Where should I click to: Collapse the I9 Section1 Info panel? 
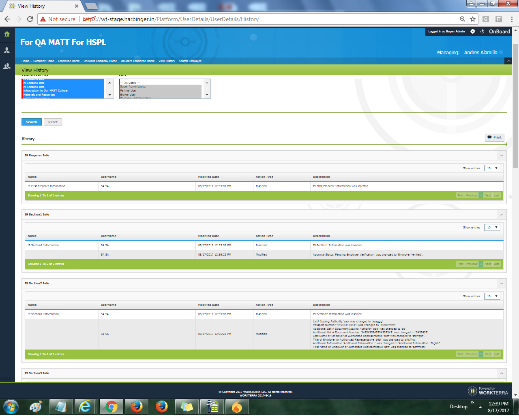(x=502, y=215)
